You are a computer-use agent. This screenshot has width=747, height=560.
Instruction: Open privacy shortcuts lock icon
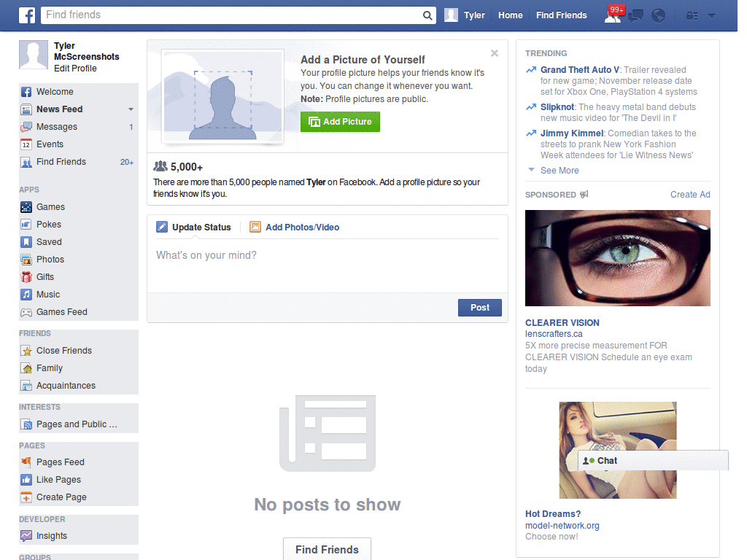[x=692, y=16]
